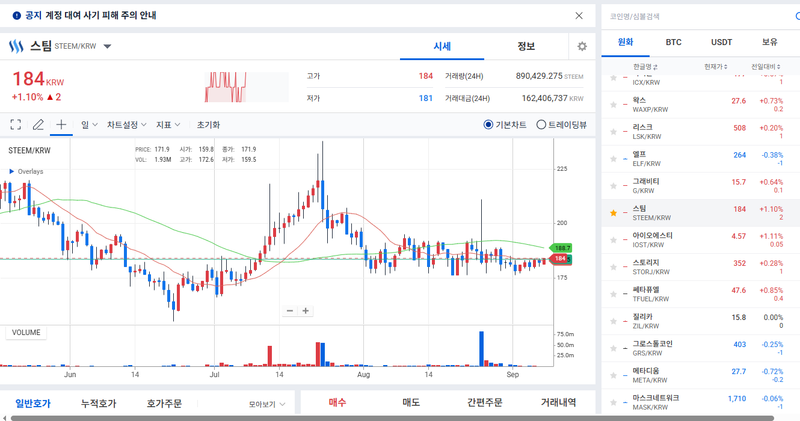800x421 pixels.
Task: Select the 원화 market tab
Action: pyautogui.click(x=626, y=42)
